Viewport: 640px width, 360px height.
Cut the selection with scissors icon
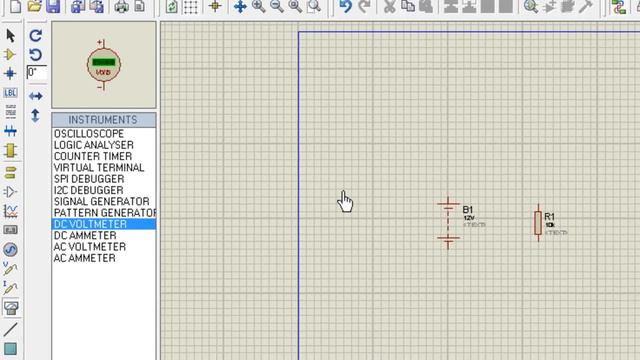[x=390, y=6]
